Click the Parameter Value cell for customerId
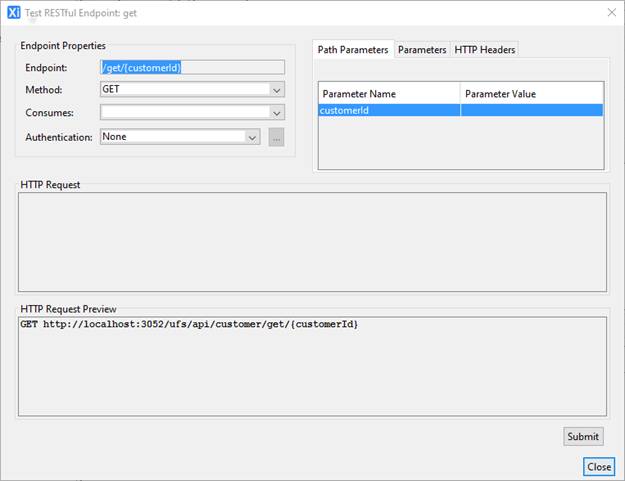 [x=531, y=110]
